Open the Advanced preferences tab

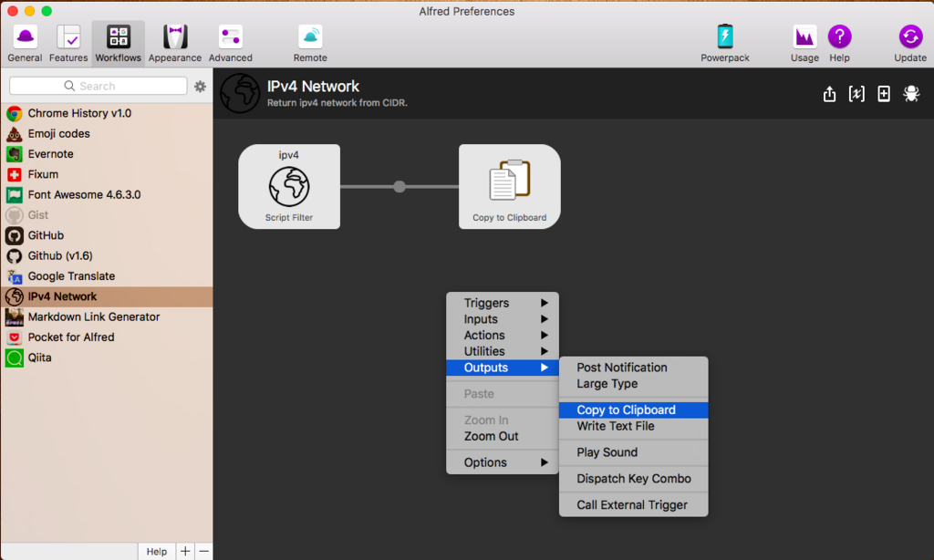click(231, 44)
